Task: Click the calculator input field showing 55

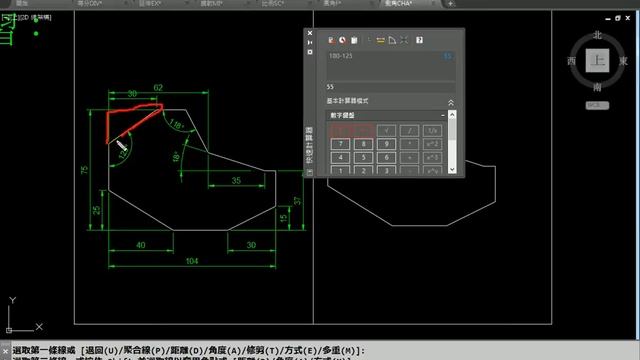Action: click(390, 87)
